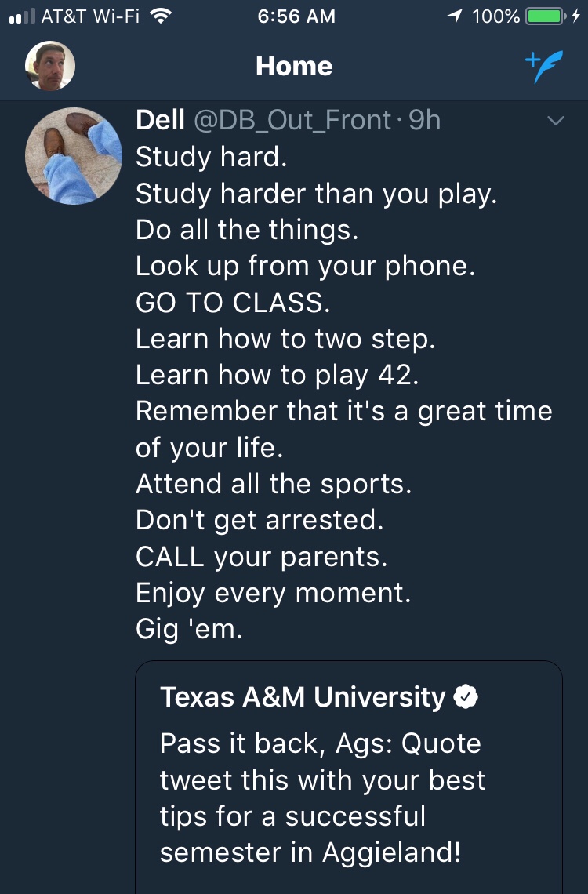Image resolution: width=588 pixels, height=894 pixels.
Task: Tap the charging bolt icon beside the battery
Action: pos(576,16)
